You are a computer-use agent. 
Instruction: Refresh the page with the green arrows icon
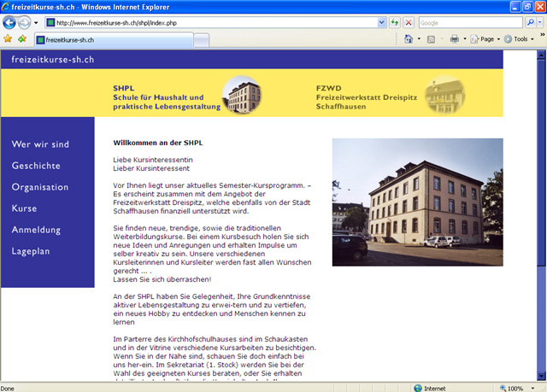pyautogui.click(x=395, y=22)
